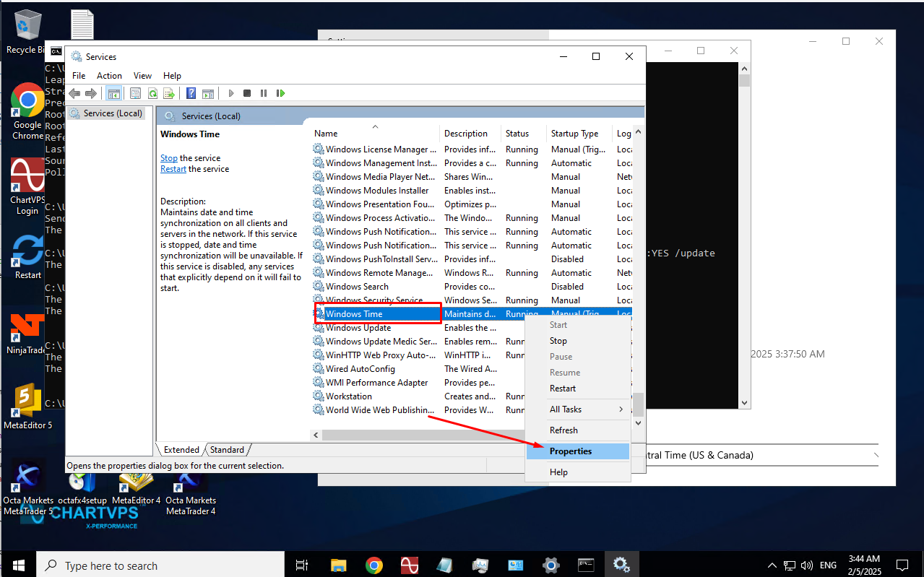The image size is (924, 577).
Task: Open the volume icon in system tray
Action: (807, 565)
